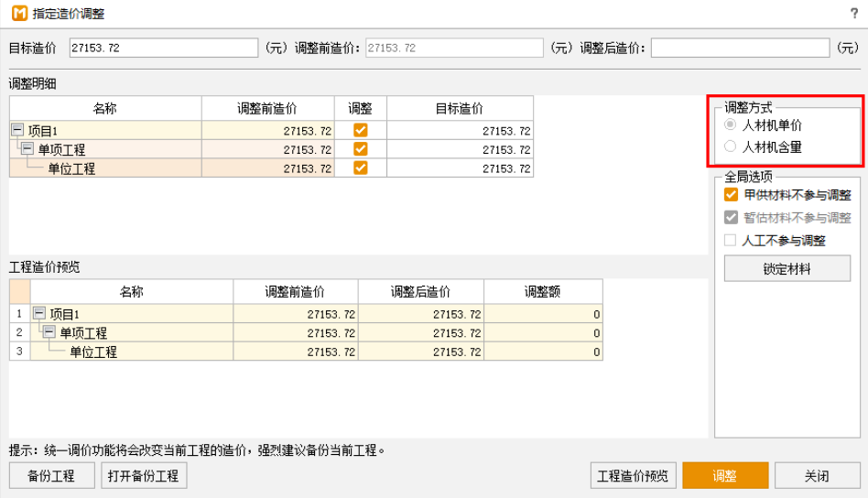This screenshot has height=498, width=868.
Task: Toggle the 调整 checkbox for 单位工程 row
Action: (360, 168)
